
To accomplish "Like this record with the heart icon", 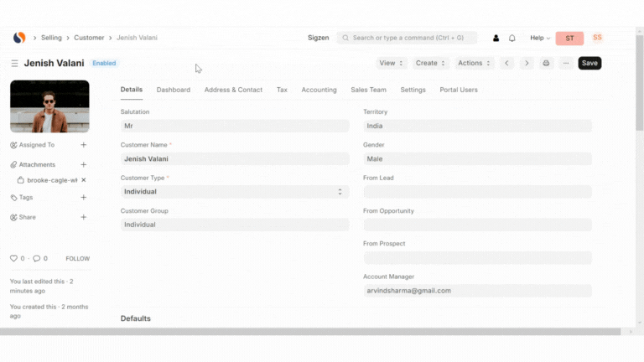I will tap(13, 259).
